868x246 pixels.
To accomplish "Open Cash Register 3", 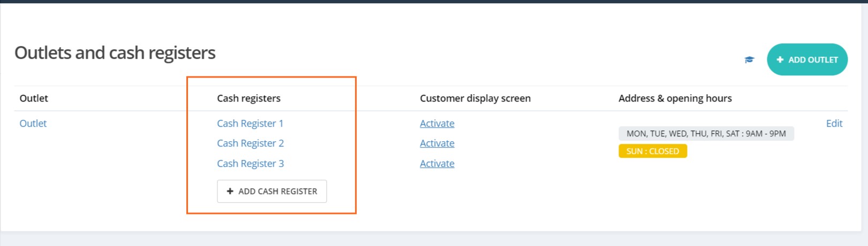I will [x=250, y=164].
